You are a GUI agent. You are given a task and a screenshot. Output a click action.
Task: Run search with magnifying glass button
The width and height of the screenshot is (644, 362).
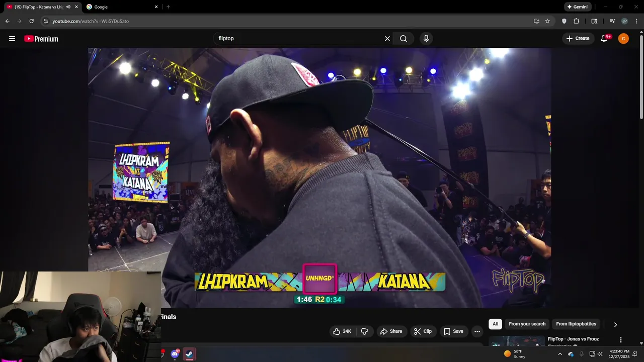pos(404,39)
